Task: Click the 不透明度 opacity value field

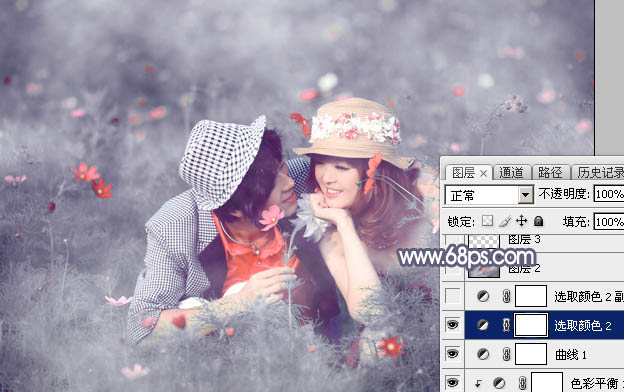Action: pyautogui.click(x=609, y=194)
